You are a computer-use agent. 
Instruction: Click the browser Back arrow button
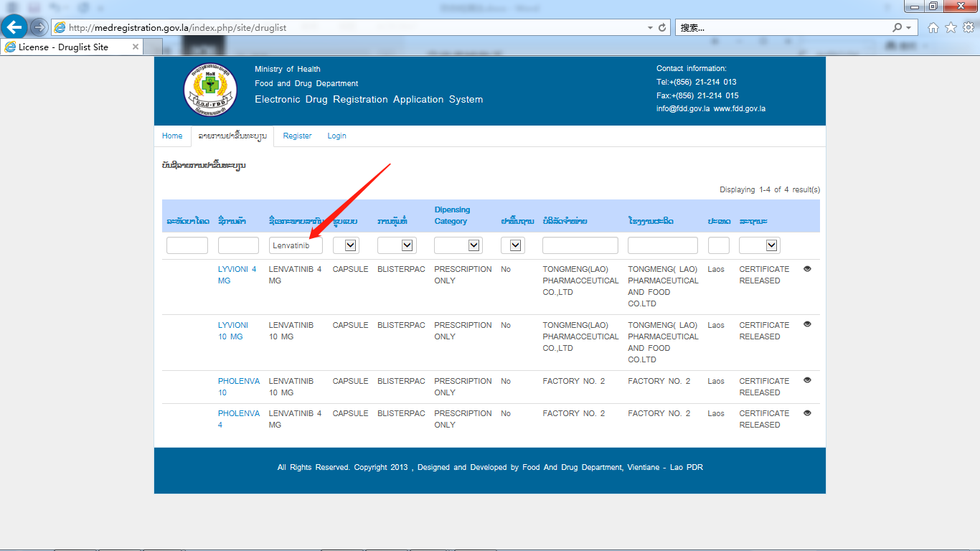[x=14, y=27]
